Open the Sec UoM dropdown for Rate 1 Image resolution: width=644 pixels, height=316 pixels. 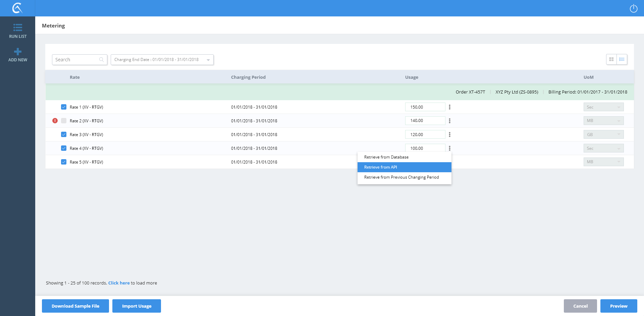[x=603, y=107]
